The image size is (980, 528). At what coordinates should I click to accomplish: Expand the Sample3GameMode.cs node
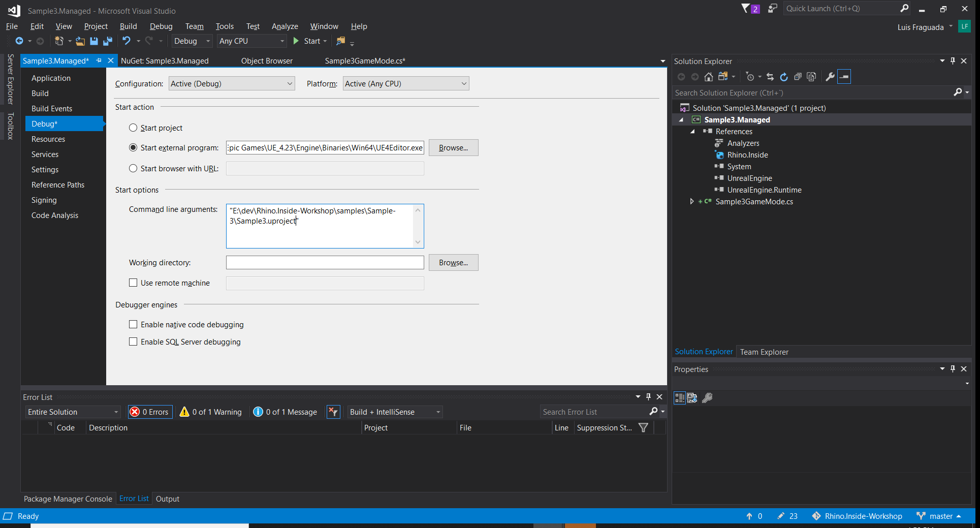(x=692, y=202)
